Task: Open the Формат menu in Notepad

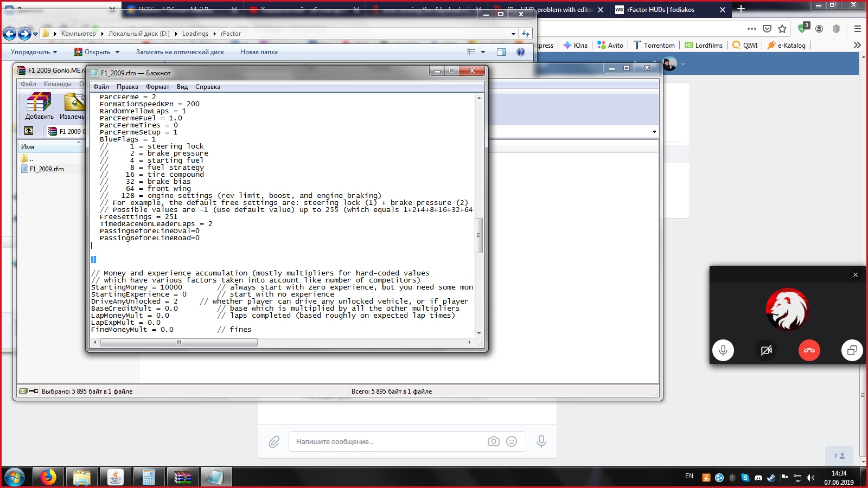Action: [x=157, y=87]
